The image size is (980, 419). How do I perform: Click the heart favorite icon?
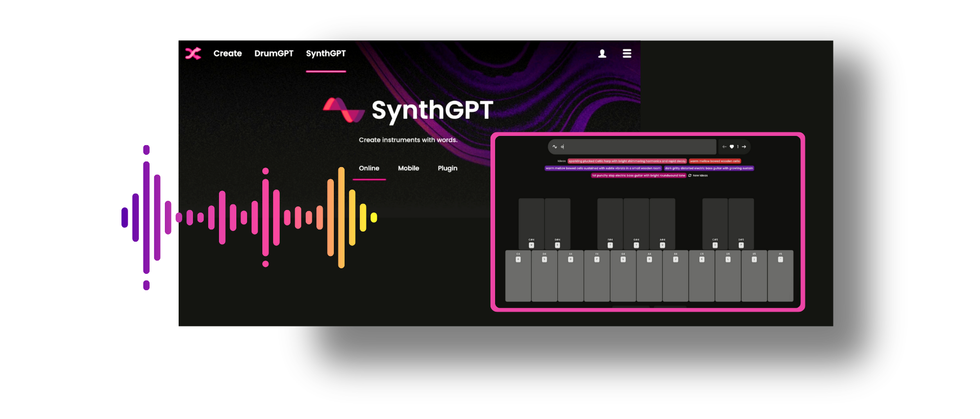point(731,147)
